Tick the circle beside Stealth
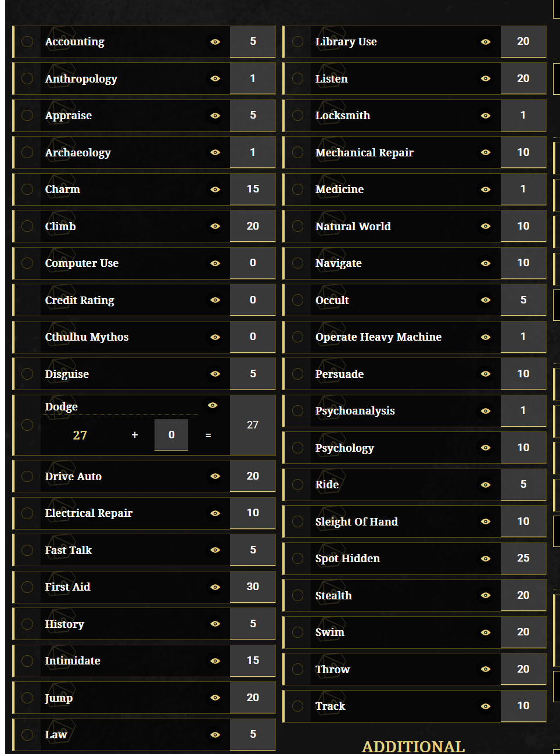The height and width of the screenshot is (754, 560). pos(298,595)
